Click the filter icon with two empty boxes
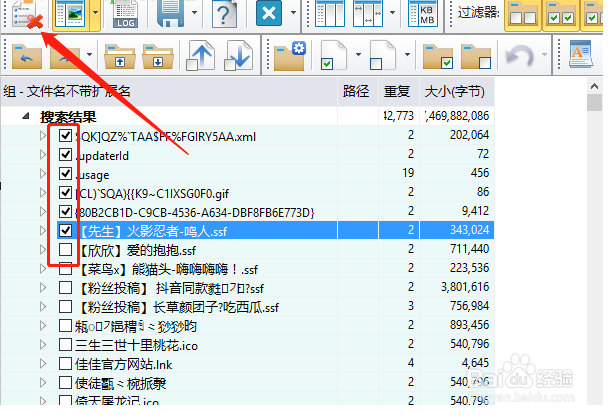 (x=523, y=16)
